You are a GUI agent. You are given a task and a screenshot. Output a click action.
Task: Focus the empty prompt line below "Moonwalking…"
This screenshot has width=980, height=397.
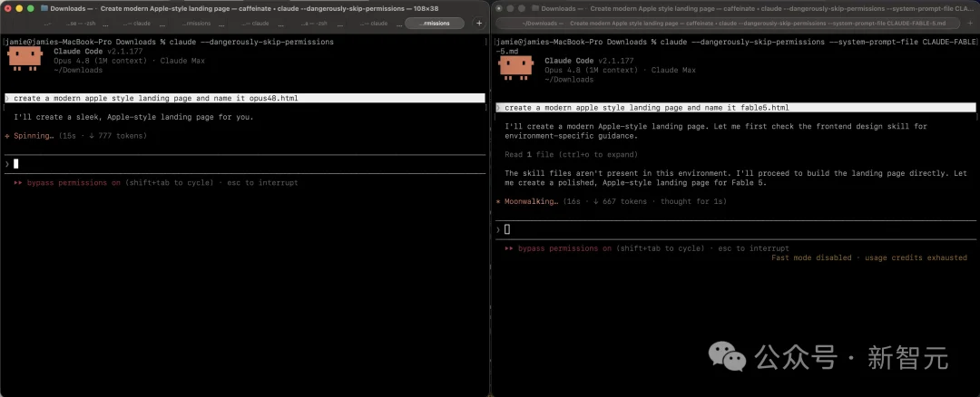click(x=735, y=229)
